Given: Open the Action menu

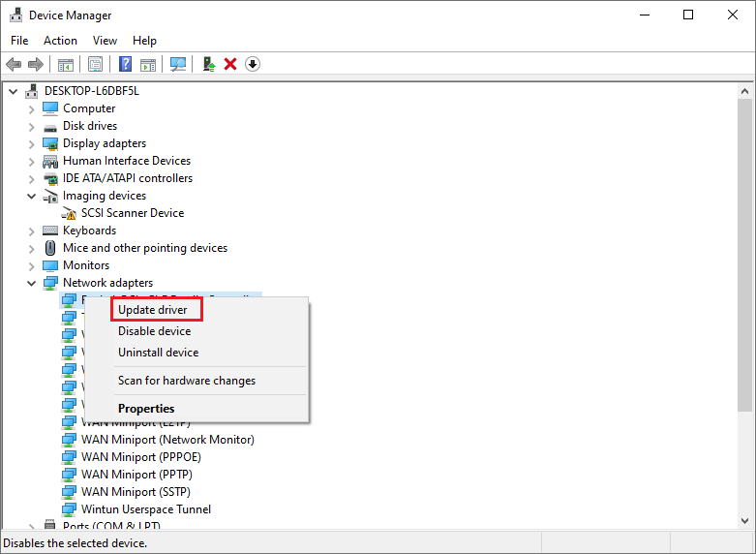Looking at the screenshot, I should pyautogui.click(x=60, y=41).
